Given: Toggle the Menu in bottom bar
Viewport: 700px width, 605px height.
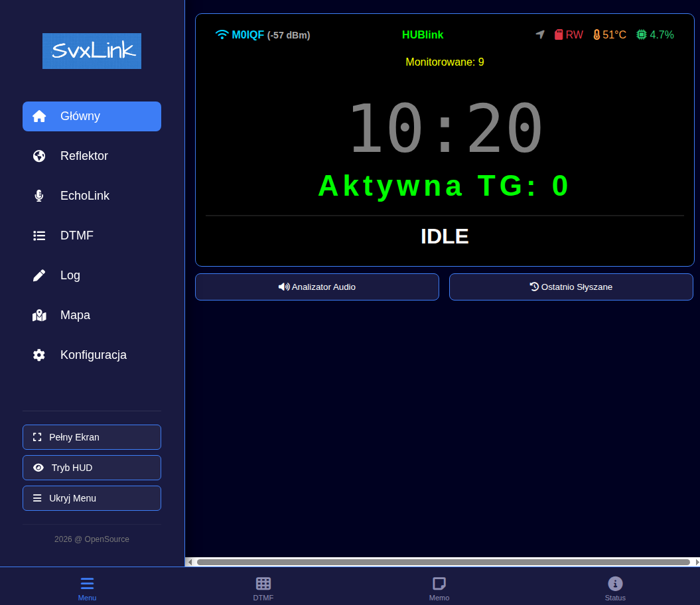Looking at the screenshot, I should (x=87, y=588).
